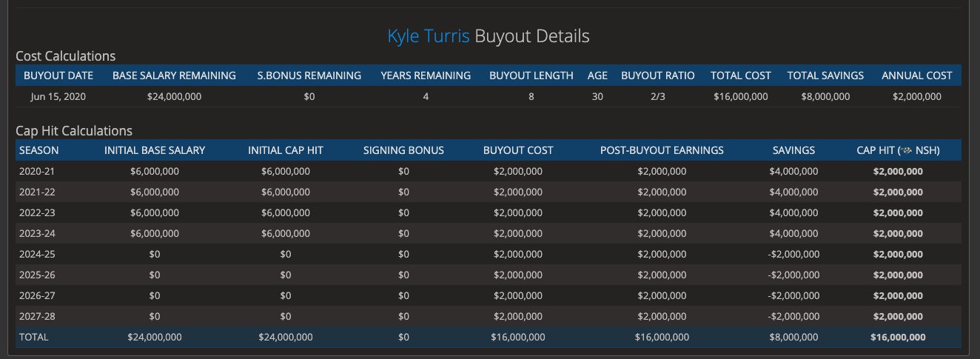Select the INITIAL CAP HIT column header
The height and width of the screenshot is (359, 980).
click(286, 150)
